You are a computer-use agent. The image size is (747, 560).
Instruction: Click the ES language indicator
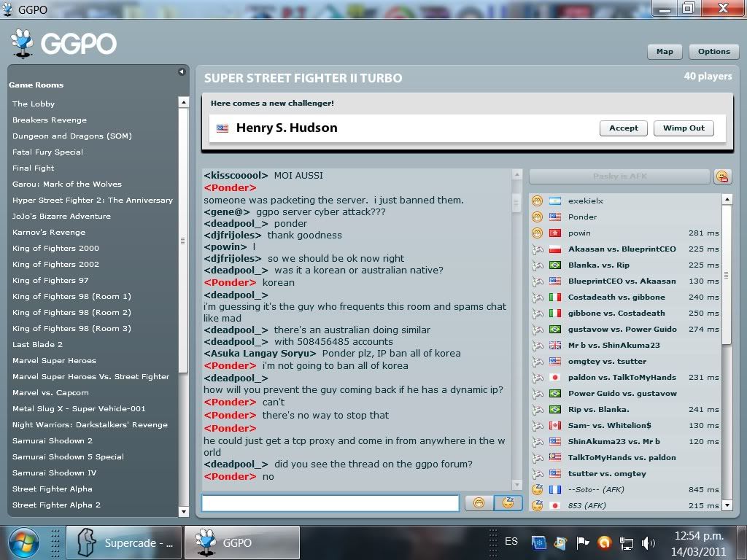point(511,542)
